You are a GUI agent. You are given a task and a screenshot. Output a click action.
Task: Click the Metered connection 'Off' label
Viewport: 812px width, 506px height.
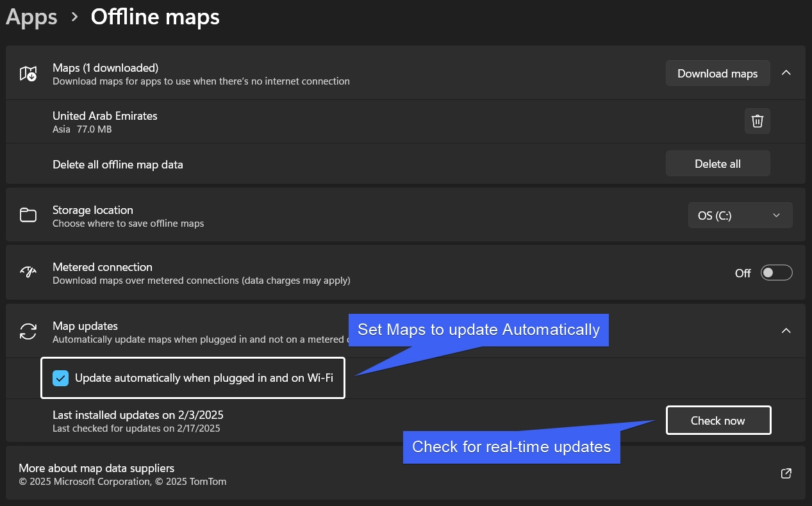coord(743,273)
